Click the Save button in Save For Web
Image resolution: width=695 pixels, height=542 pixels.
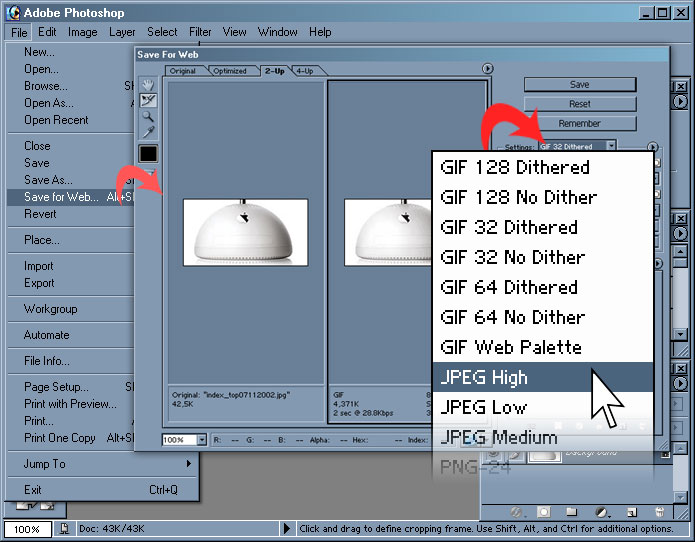[x=580, y=85]
